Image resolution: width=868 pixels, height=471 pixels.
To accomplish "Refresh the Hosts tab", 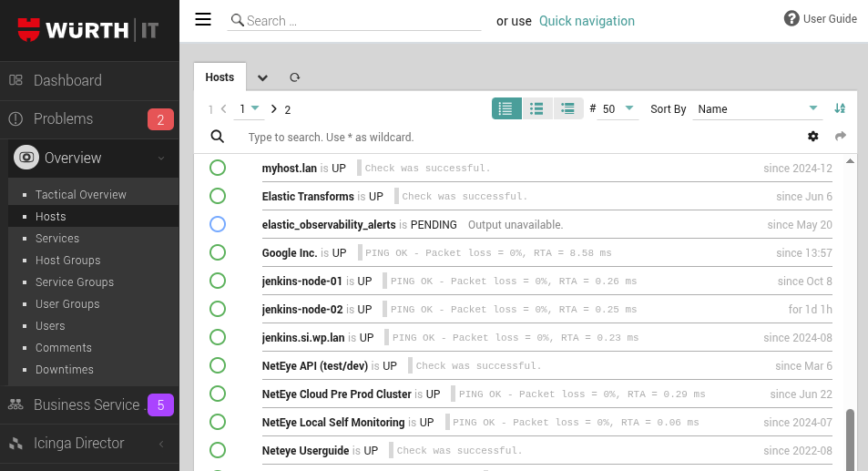I will coord(294,78).
